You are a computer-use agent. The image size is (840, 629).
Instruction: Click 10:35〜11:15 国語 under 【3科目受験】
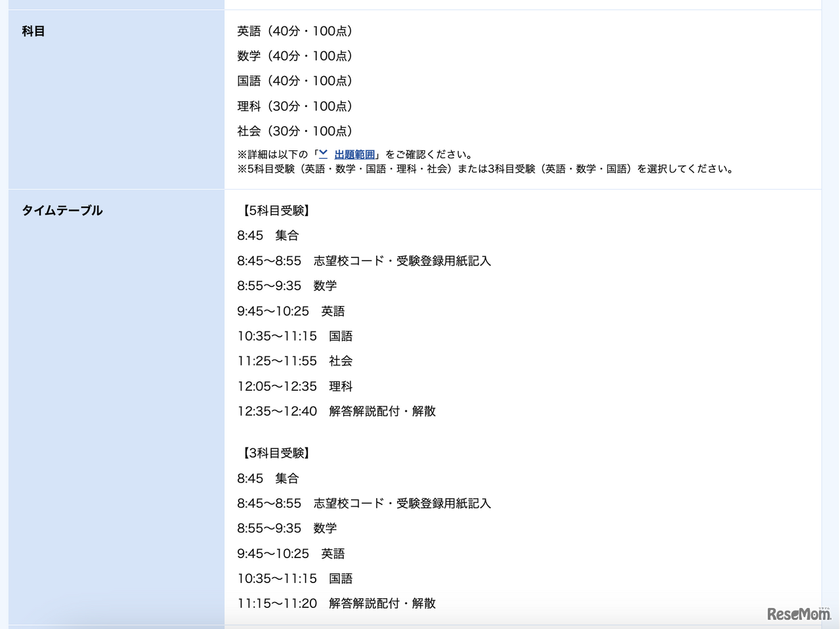tap(295, 578)
